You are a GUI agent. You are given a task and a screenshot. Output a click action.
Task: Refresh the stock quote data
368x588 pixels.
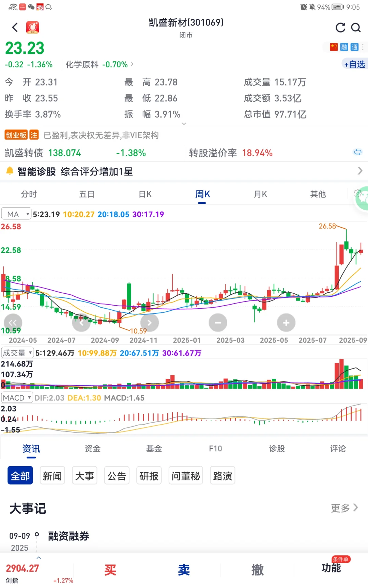click(340, 28)
